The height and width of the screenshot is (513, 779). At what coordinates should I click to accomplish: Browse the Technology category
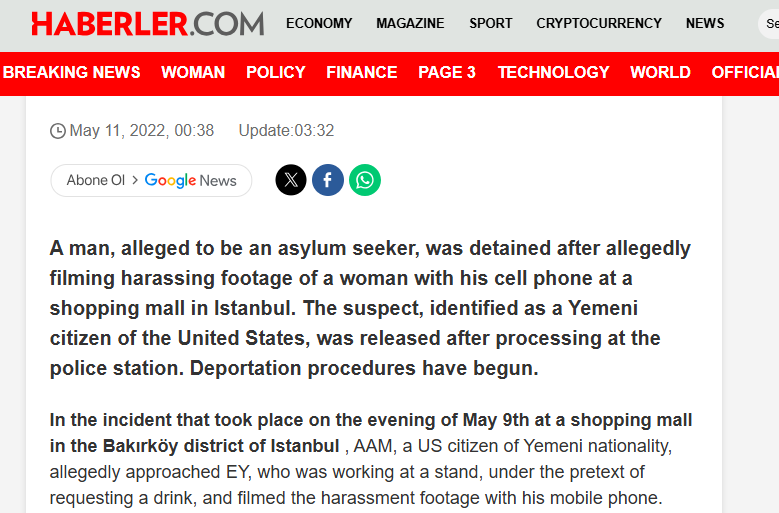click(553, 72)
